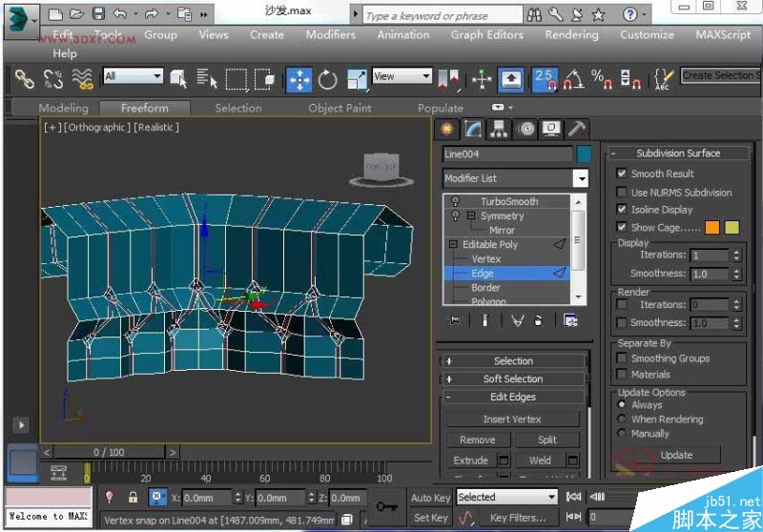The width and height of the screenshot is (763, 532).
Task: Click the Select and Link chain icon
Action: coord(24,79)
